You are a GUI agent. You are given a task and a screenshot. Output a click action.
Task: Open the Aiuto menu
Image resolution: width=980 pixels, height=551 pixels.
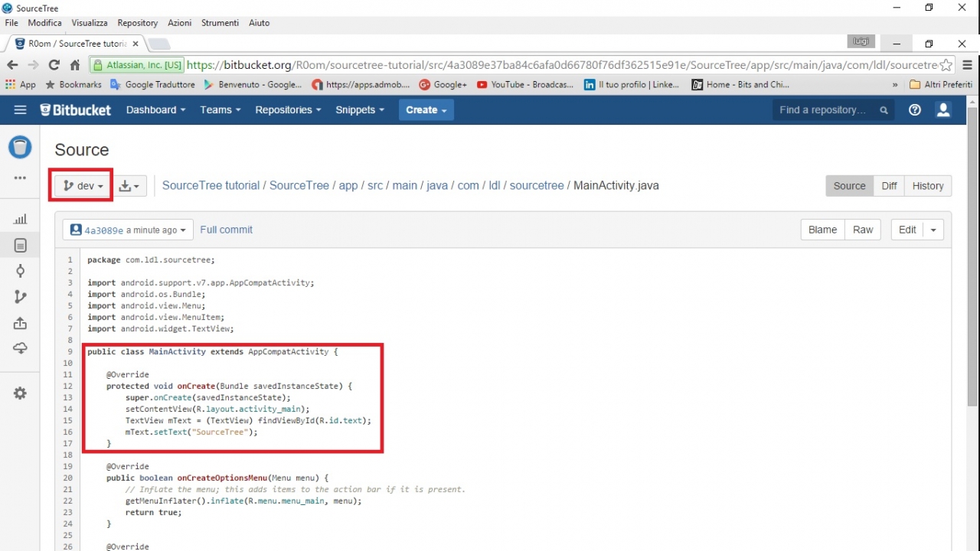260,23
